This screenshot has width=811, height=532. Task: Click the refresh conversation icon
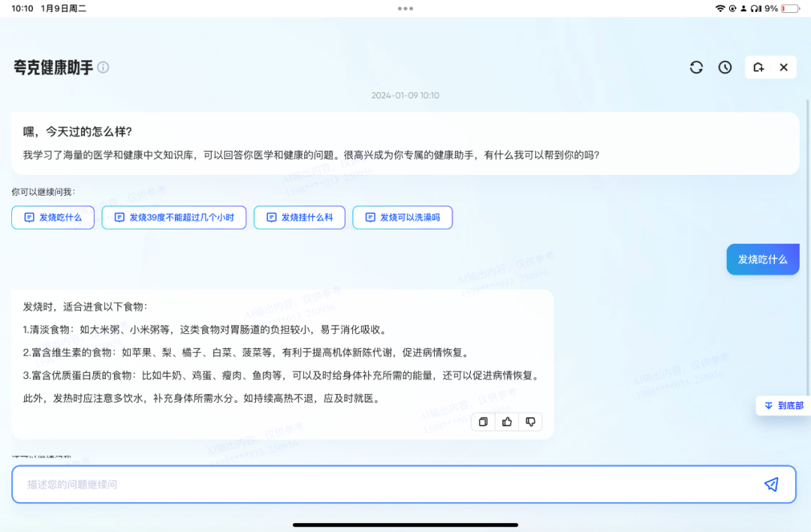[696, 67]
